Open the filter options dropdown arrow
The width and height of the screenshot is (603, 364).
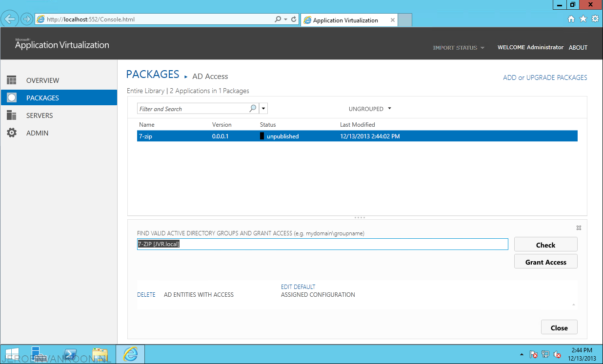tap(263, 109)
